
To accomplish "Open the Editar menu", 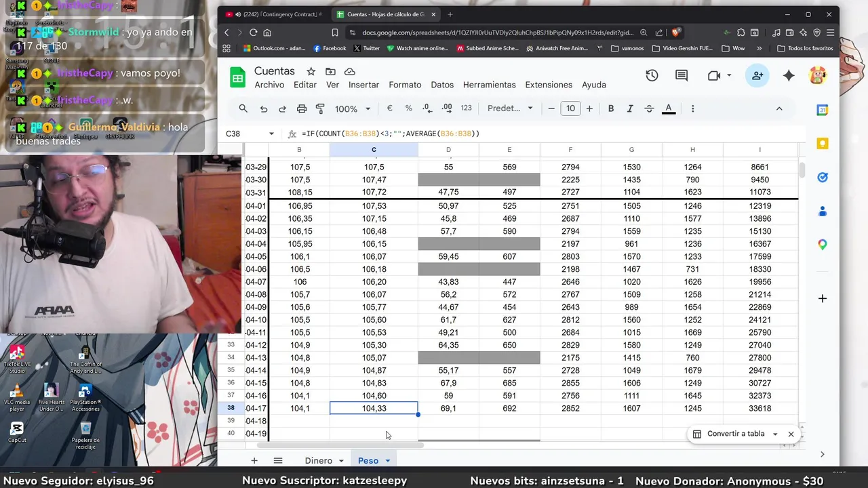I will [x=305, y=85].
